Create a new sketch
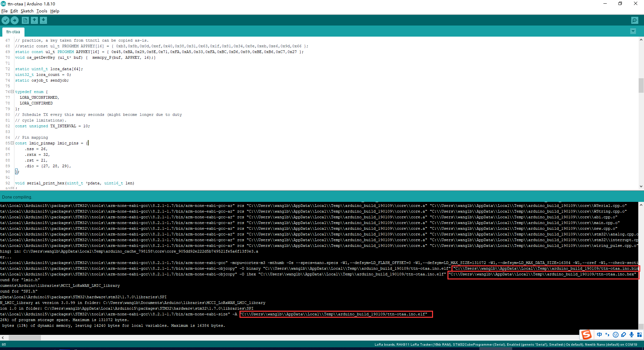Viewport: 644px width, 350px height. 25,20
